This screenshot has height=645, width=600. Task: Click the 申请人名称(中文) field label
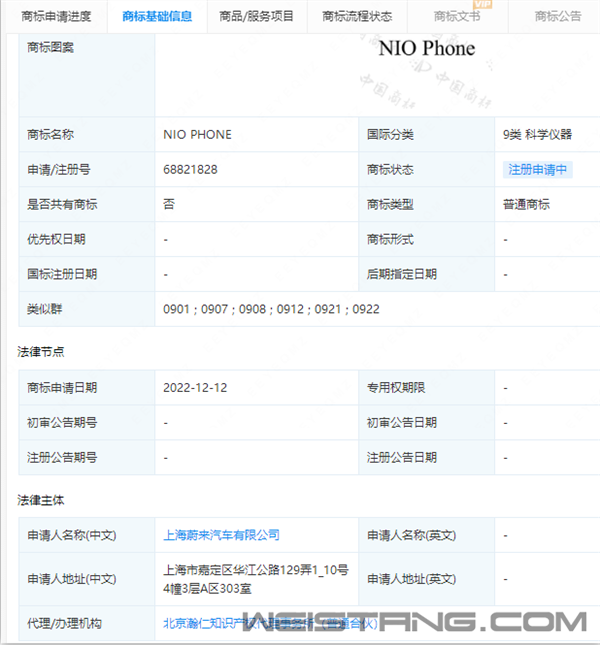(72, 535)
